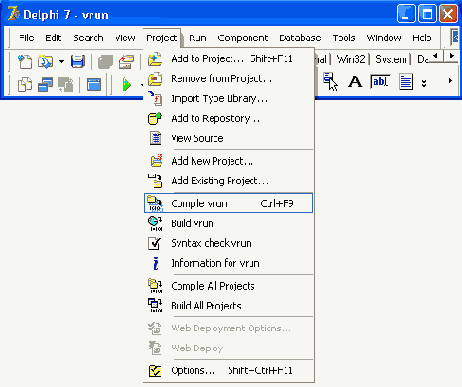This screenshot has height=387, width=462.
Task: Expand the toolbar overflow chevron
Action: [424, 83]
